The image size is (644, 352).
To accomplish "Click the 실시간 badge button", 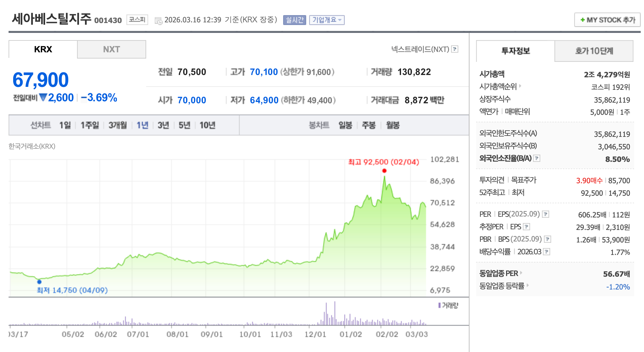I will 295,20.
